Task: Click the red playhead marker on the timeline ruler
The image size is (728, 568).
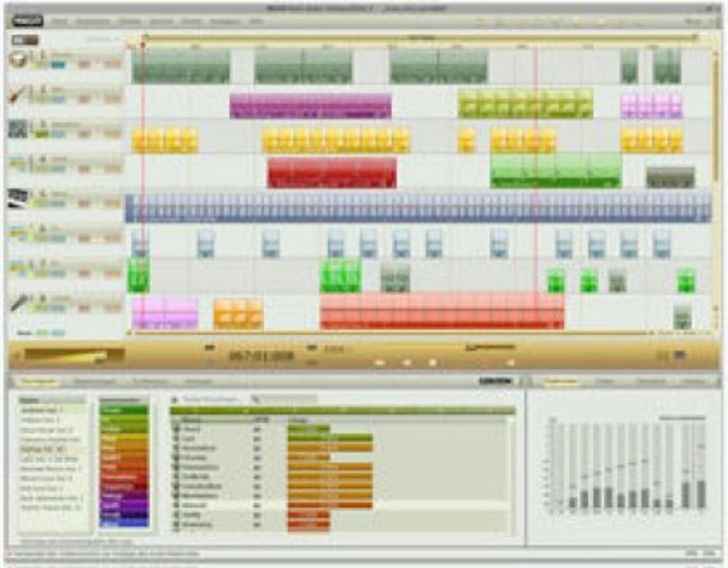Action: [143, 44]
